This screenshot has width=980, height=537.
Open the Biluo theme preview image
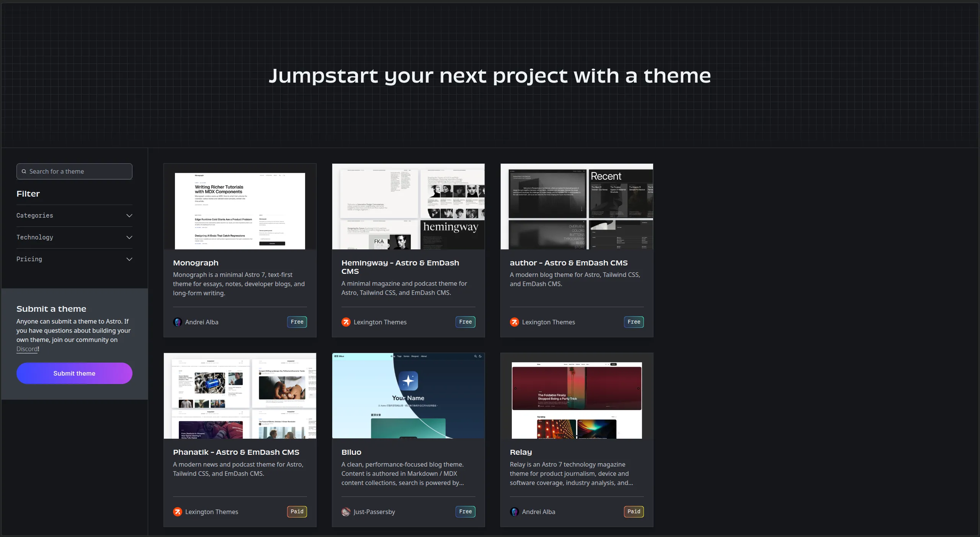pos(408,396)
